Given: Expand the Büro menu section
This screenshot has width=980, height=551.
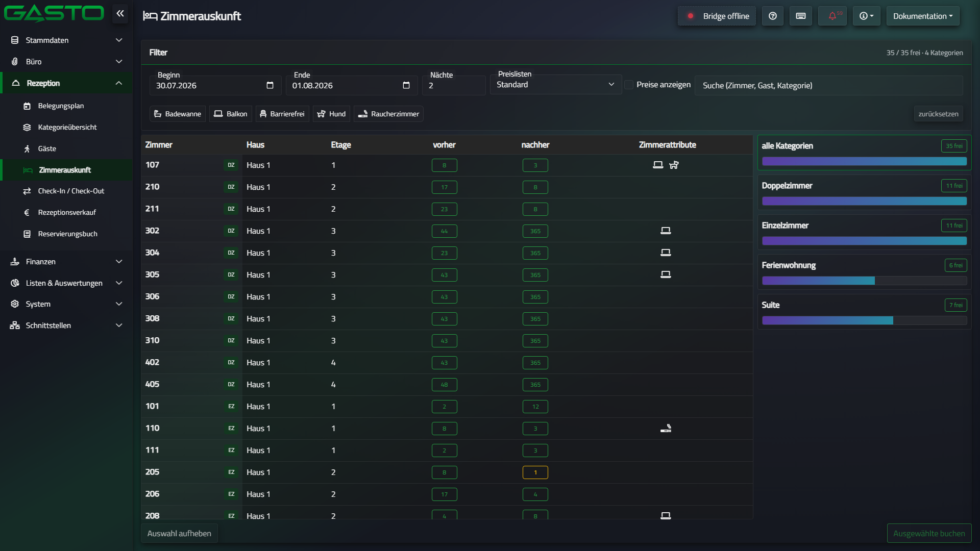Looking at the screenshot, I should pos(66,61).
